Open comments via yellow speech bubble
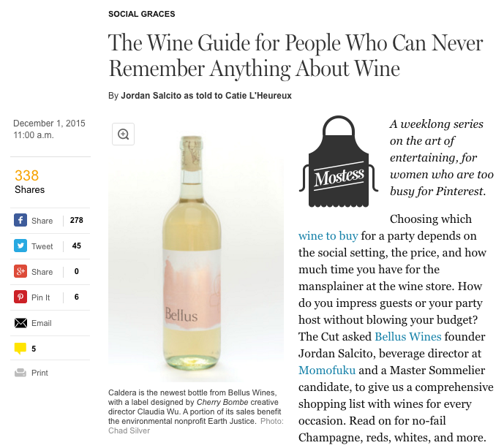 tap(20, 349)
